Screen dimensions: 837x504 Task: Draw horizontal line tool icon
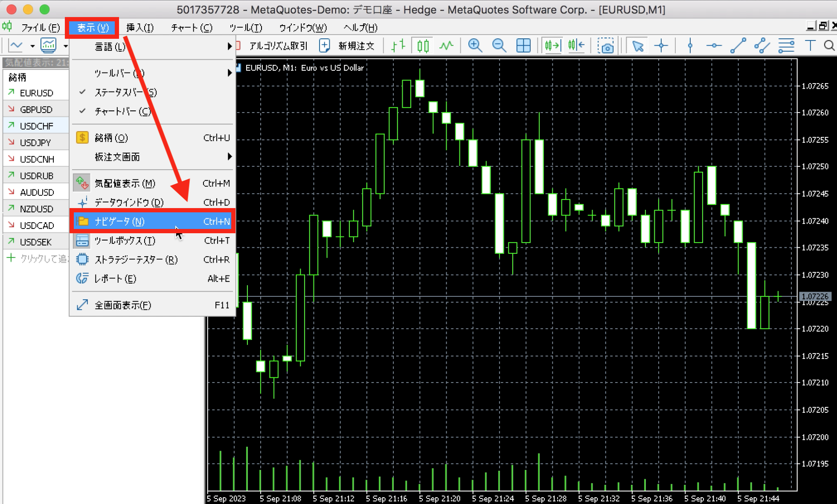(714, 45)
